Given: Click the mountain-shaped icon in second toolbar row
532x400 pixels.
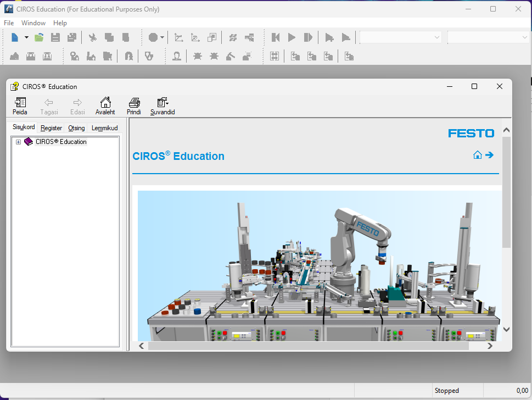Looking at the screenshot, I should point(14,56).
